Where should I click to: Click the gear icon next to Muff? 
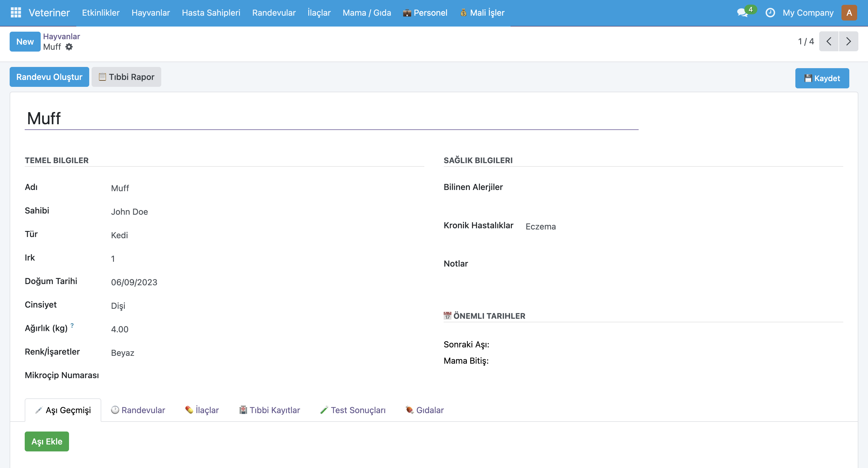point(69,47)
